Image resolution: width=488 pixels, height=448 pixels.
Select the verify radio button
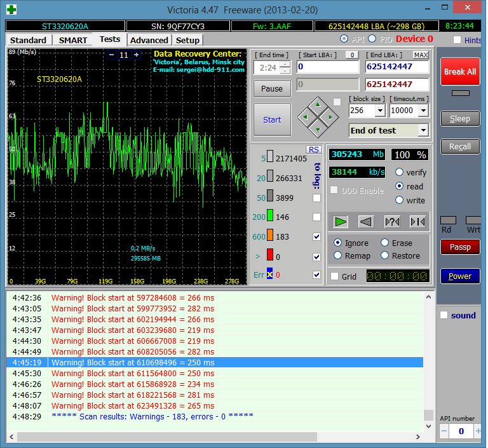(400, 172)
